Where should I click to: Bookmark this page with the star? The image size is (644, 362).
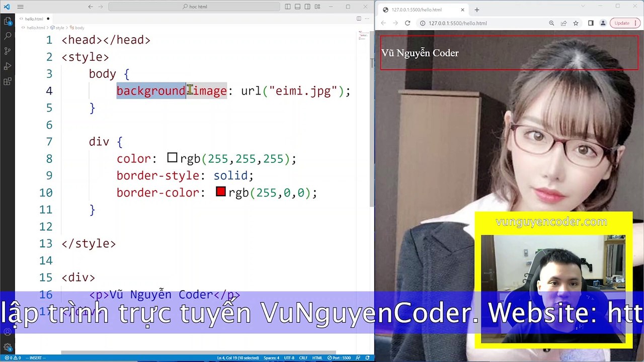[x=576, y=23]
